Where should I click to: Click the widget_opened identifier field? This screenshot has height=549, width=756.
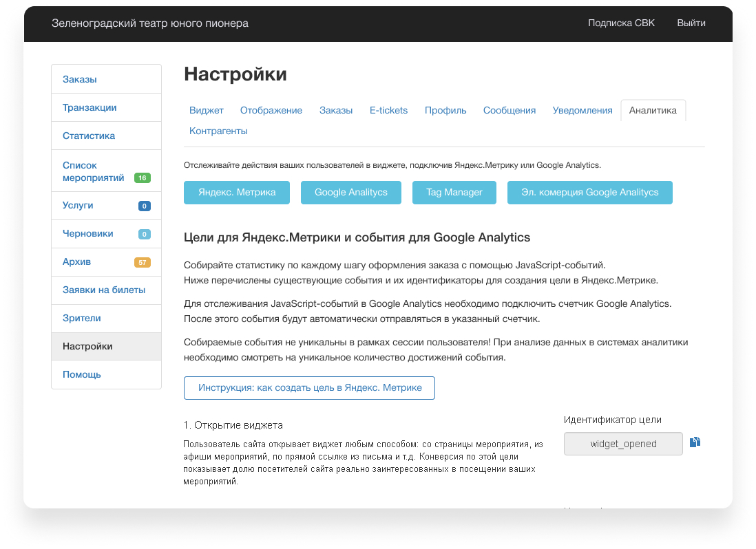[x=623, y=444]
